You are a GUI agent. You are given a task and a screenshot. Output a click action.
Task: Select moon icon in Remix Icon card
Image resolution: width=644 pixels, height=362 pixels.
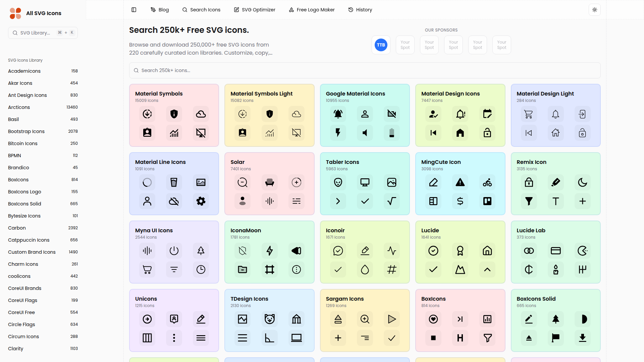pyautogui.click(x=583, y=182)
